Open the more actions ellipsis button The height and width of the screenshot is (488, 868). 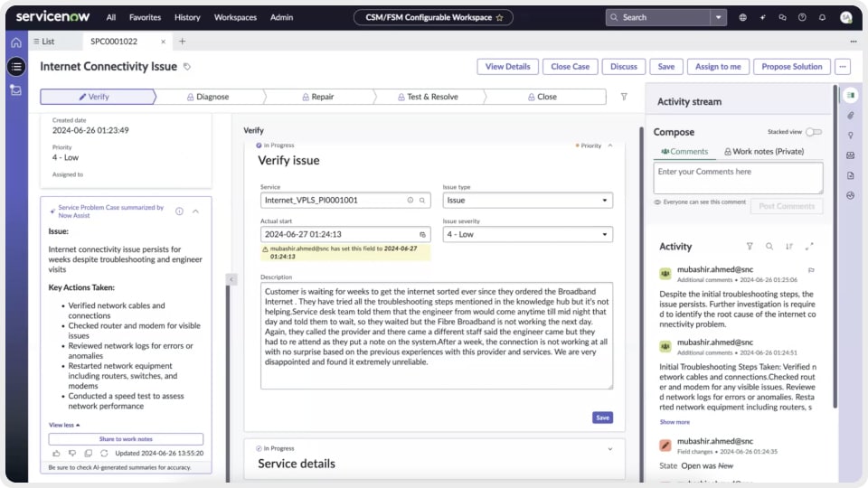click(843, 66)
